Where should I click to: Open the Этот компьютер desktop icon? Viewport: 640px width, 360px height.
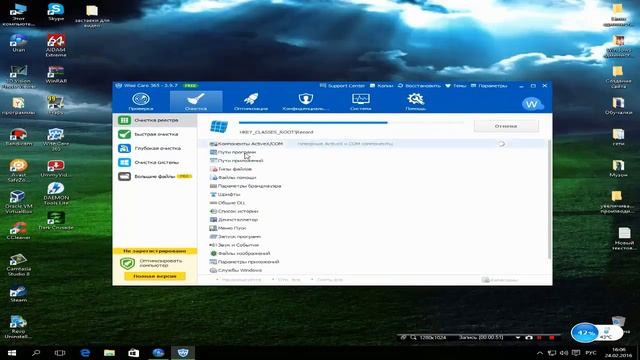18,15
